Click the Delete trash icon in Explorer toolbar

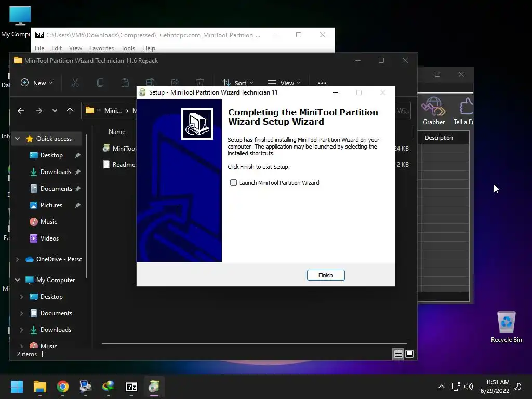(x=200, y=83)
